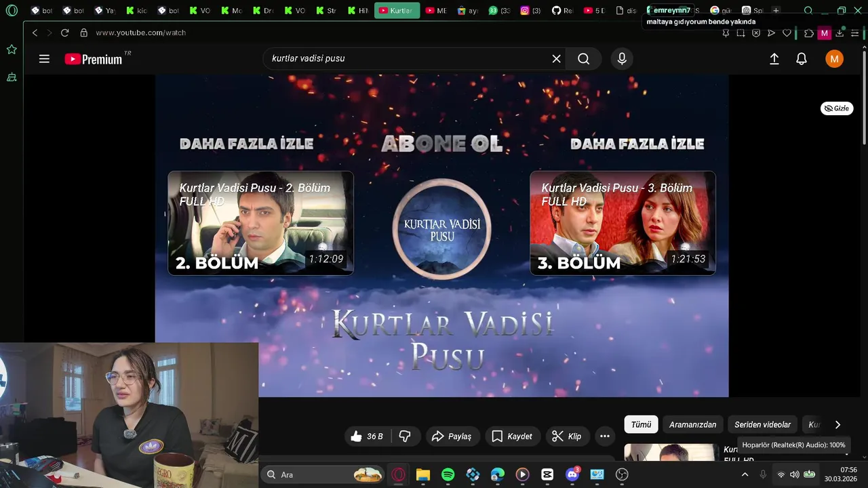Save the video with Kaydet
Image resolution: width=868 pixels, height=488 pixels.
[x=512, y=436]
